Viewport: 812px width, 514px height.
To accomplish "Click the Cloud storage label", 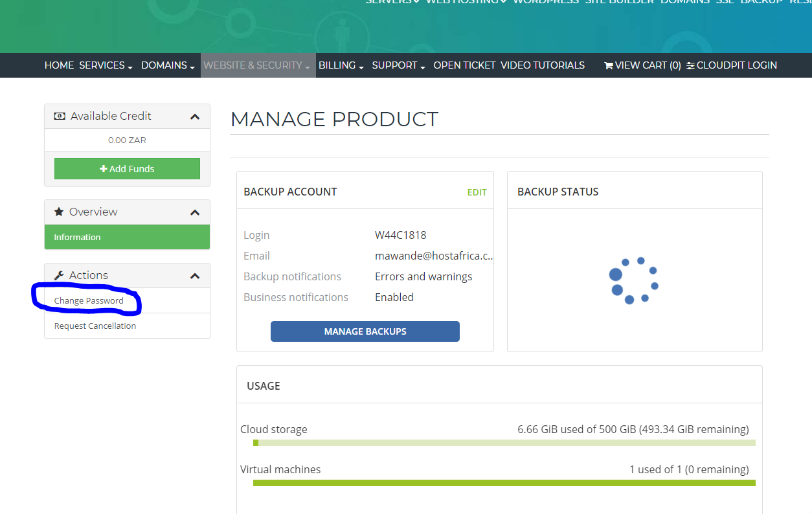I will [x=274, y=429].
